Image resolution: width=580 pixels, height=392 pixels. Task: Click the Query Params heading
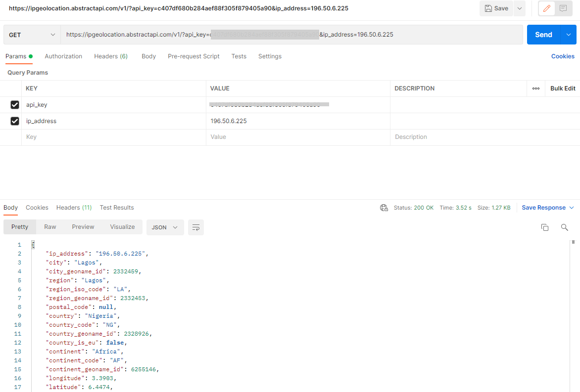(x=28, y=72)
